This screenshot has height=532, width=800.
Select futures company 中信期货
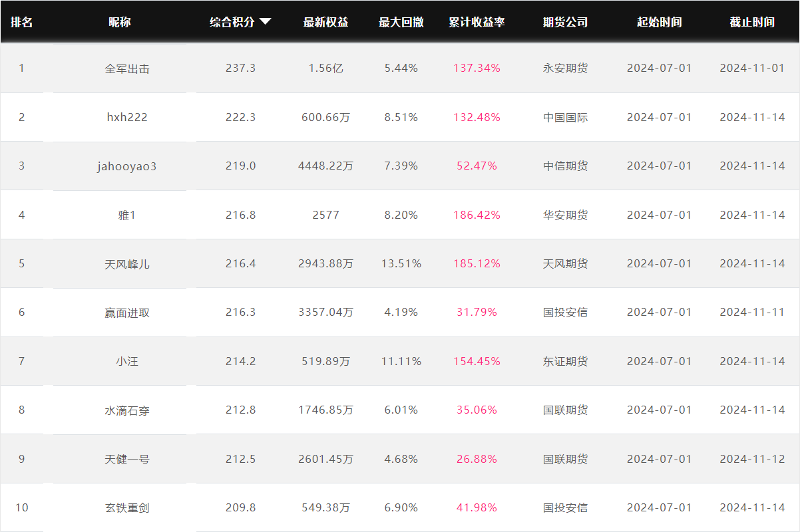click(x=566, y=166)
